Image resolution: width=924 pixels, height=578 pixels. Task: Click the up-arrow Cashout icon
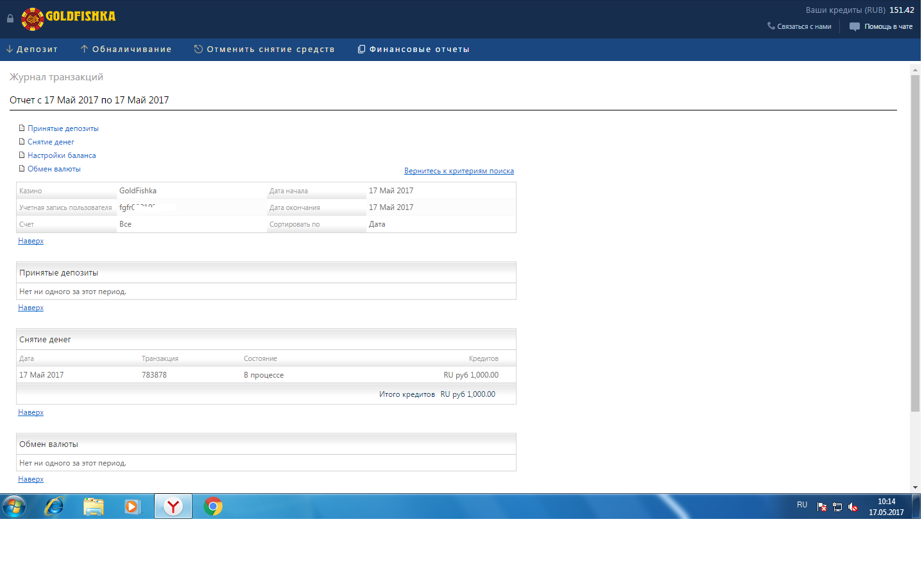84,49
